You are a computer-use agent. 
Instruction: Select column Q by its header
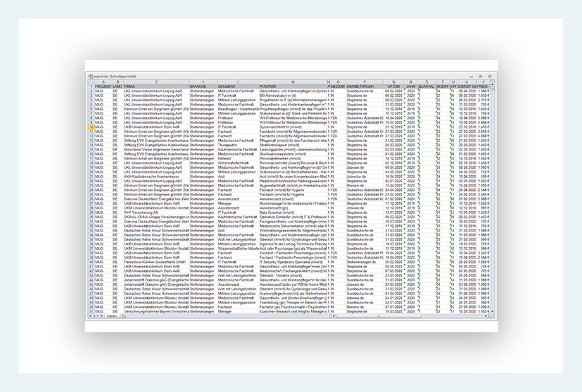coord(393,82)
